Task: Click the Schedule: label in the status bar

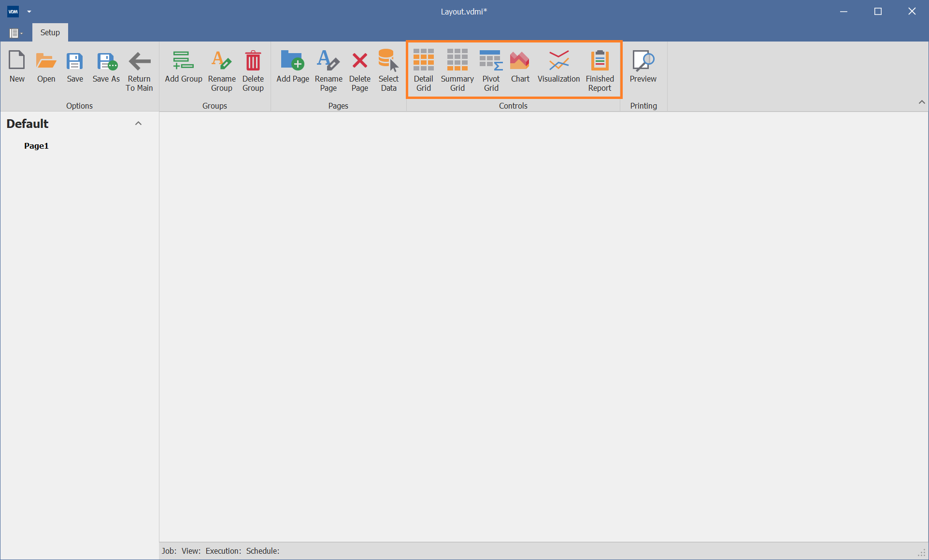Action: (x=263, y=551)
